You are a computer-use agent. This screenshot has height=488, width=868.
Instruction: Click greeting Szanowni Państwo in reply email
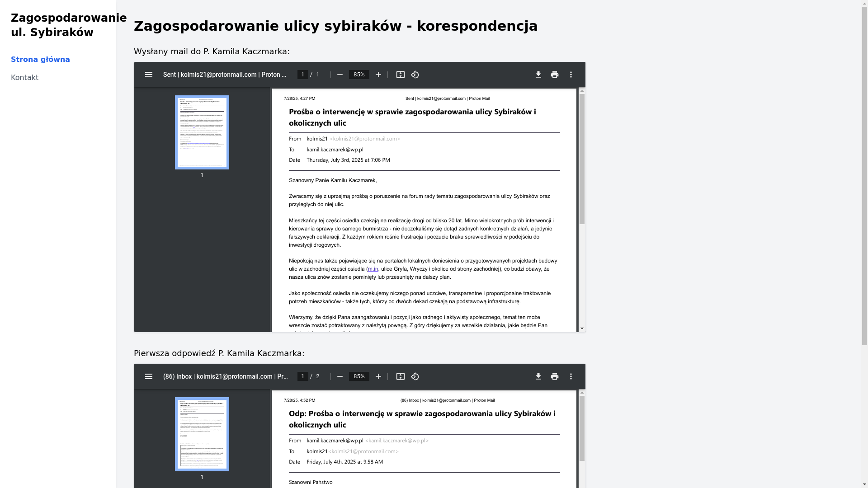click(311, 482)
